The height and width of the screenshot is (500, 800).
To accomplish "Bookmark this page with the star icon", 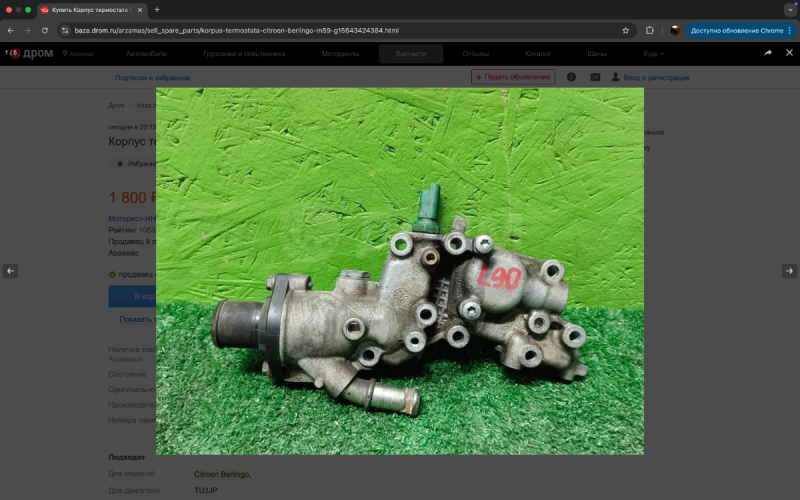I will (626, 30).
